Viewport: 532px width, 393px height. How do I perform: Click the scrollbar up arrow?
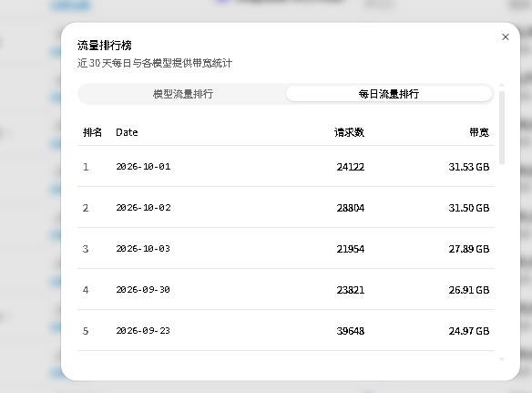tap(502, 85)
